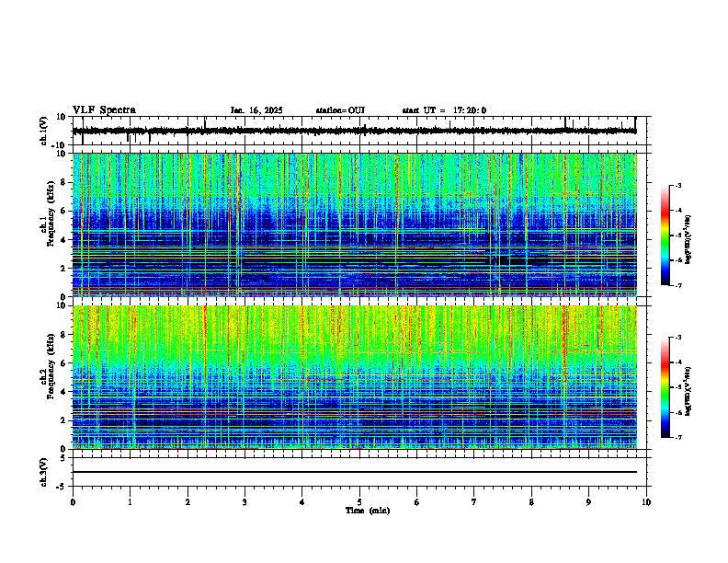Click the log(PSD) label beside ch.2 color bar
The image size is (728, 563).
[688, 391]
